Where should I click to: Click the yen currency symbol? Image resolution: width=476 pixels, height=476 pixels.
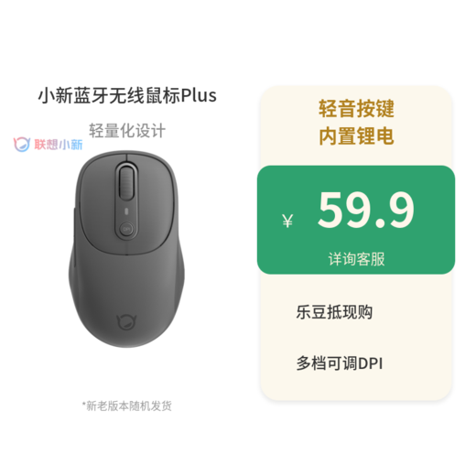click(287, 221)
